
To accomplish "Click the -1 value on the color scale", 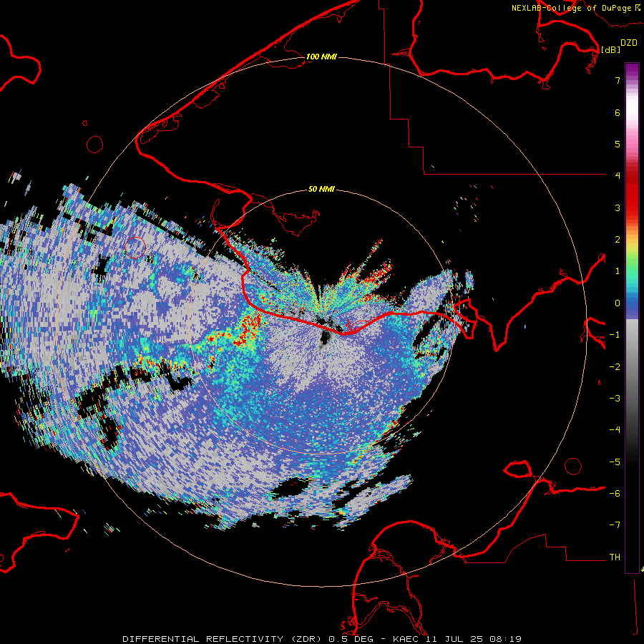I will pyautogui.click(x=615, y=335).
